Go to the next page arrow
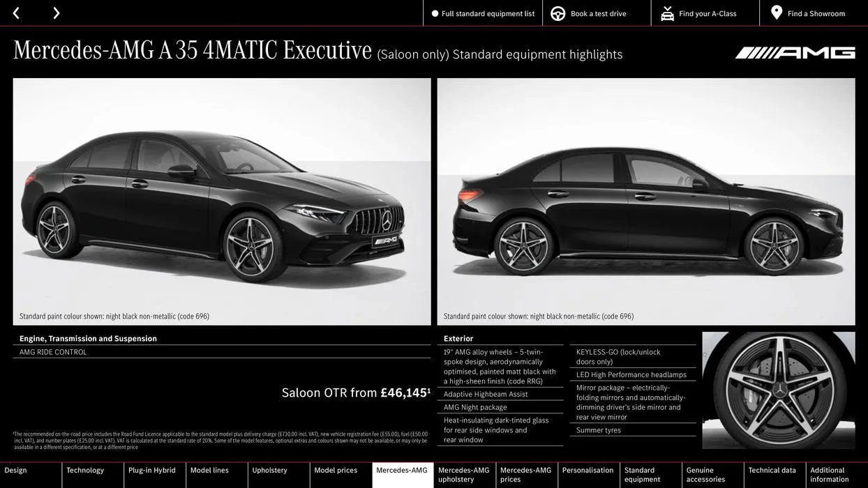Image resolution: width=868 pixels, height=488 pixels. tap(56, 13)
